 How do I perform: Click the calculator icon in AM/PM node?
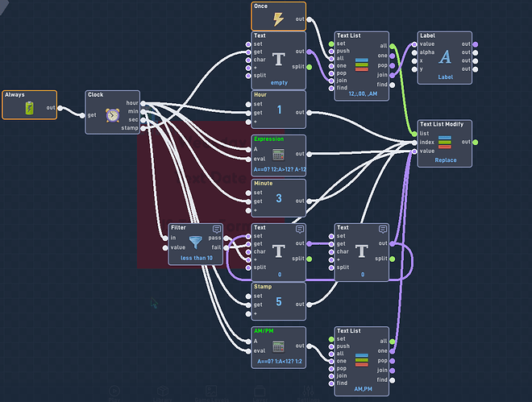[x=278, y=346]
